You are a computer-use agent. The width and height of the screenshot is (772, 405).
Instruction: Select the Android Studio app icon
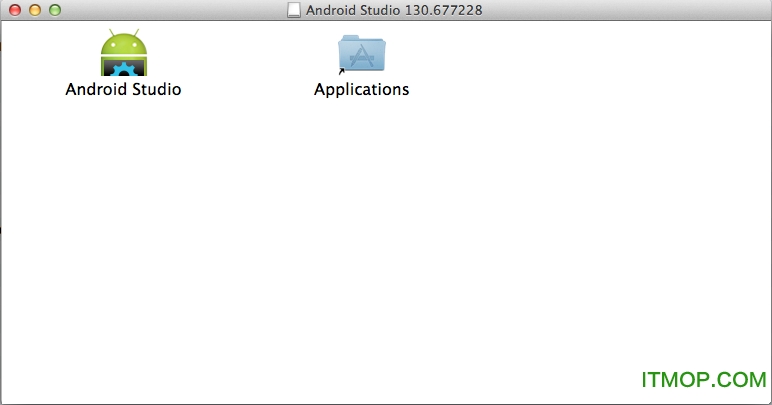click(x=124, y=52)
